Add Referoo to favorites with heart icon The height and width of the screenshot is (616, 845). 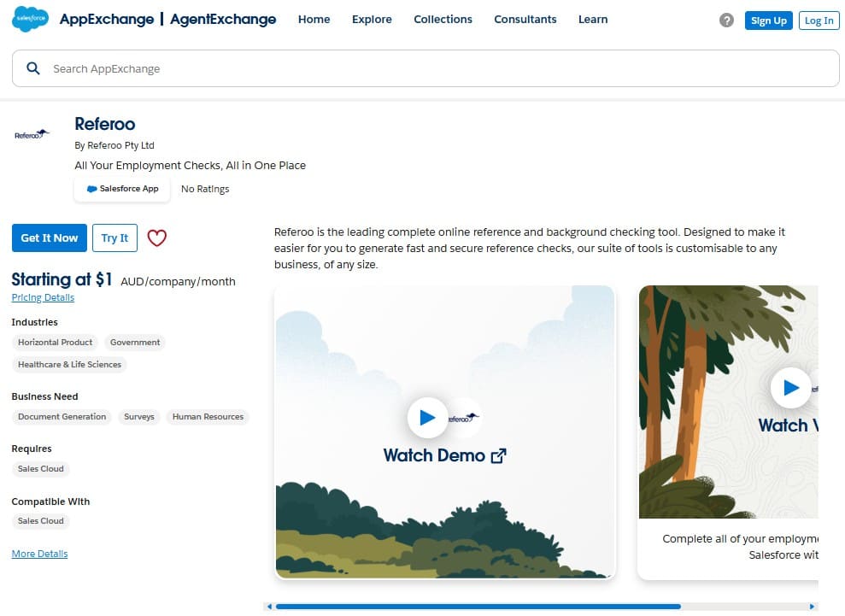click(157, 238)
